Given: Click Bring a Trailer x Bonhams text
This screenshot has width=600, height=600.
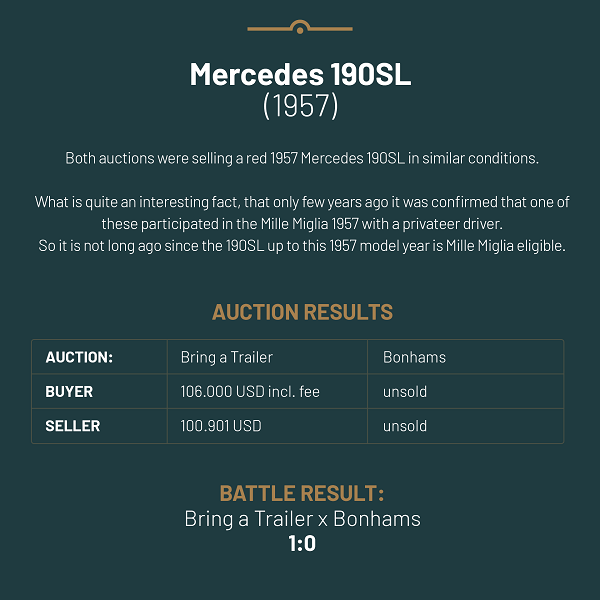Looking at the screenshot, I should [302, 519].
